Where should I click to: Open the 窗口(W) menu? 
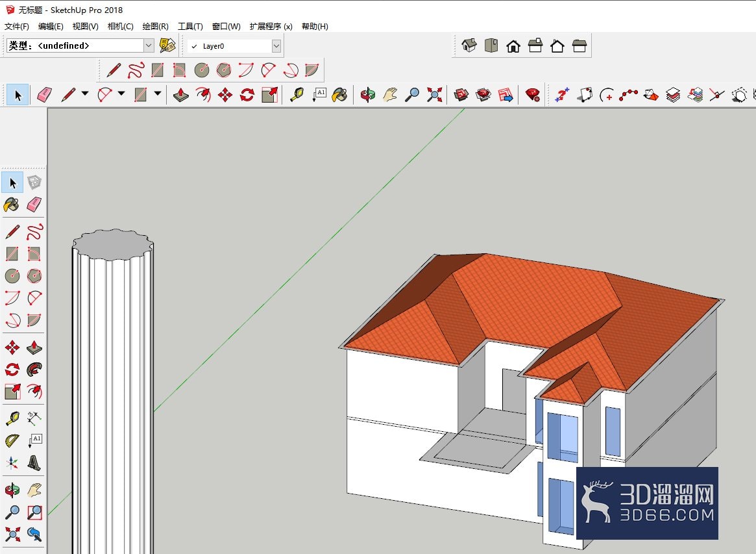pos(226,26)
